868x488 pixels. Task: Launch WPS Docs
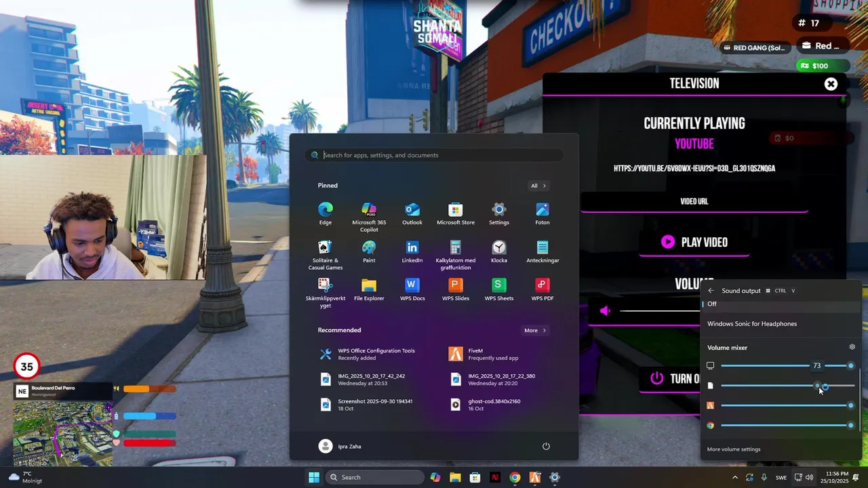(412, 289)
